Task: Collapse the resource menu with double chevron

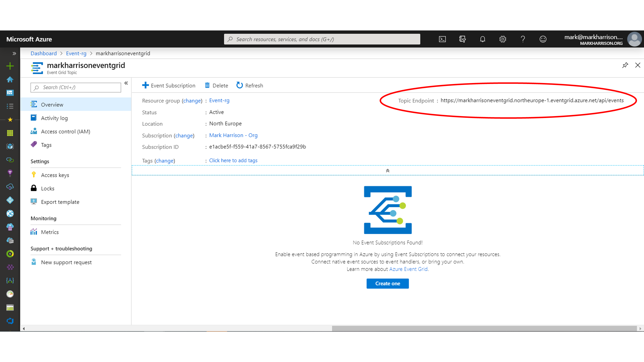Action: click(126, 83)
